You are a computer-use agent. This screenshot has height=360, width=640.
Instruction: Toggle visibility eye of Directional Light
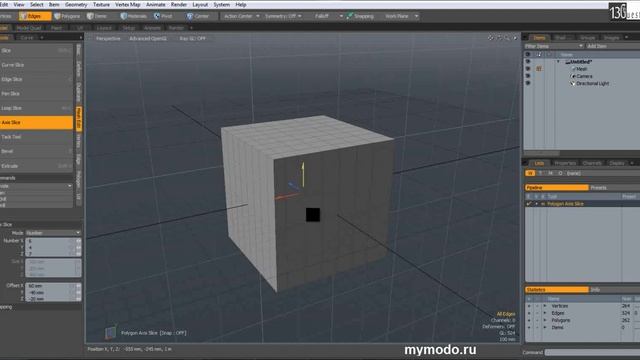coord(528,83)
